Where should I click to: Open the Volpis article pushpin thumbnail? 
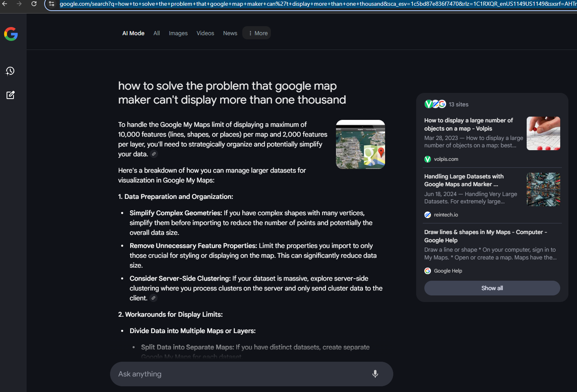(543, 133)
